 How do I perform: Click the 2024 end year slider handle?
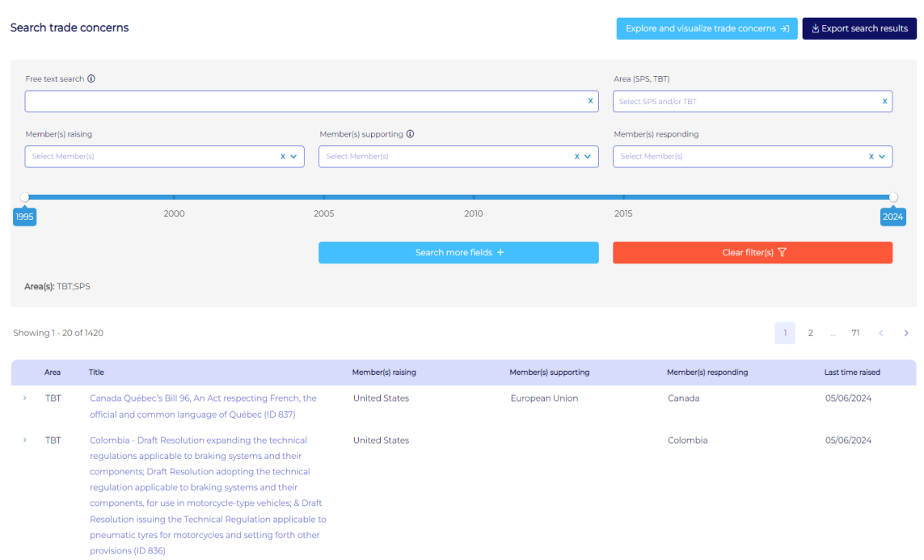click(893, 197)
